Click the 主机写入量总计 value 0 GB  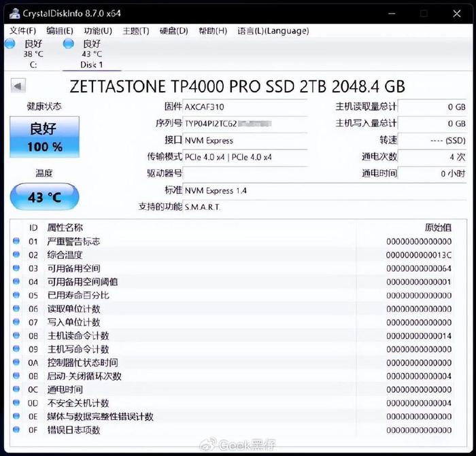[432, 124]
